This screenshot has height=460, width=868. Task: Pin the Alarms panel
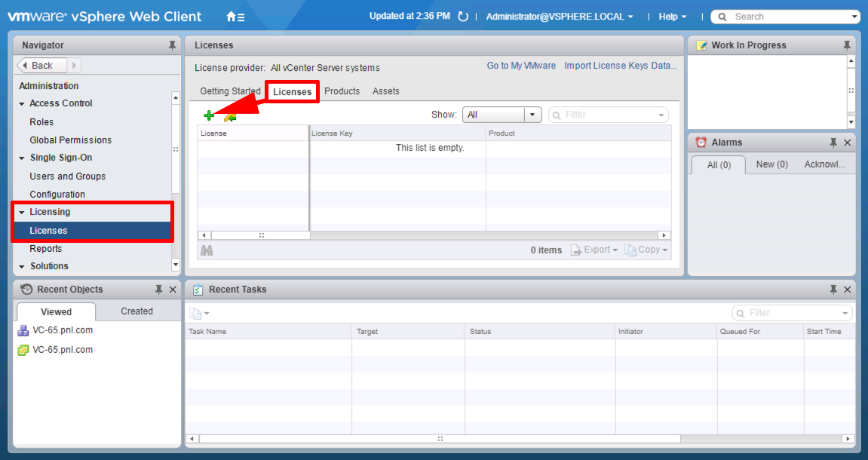pyautogui.click(x=833, y=143)
